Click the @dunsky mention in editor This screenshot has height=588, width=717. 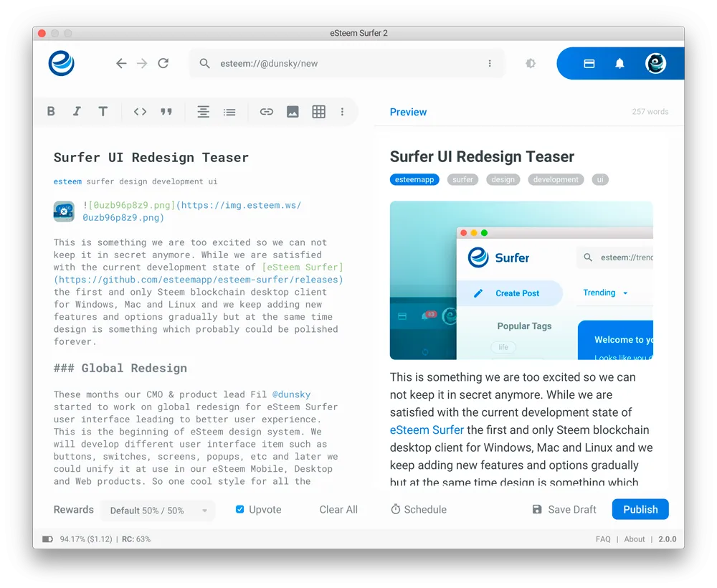point(291,394)
